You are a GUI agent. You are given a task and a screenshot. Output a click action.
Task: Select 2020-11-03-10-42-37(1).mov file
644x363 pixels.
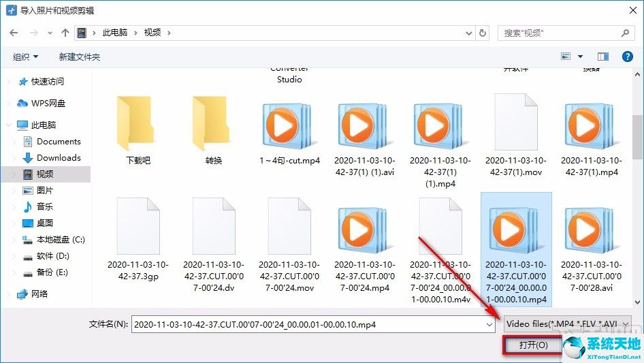516,136
